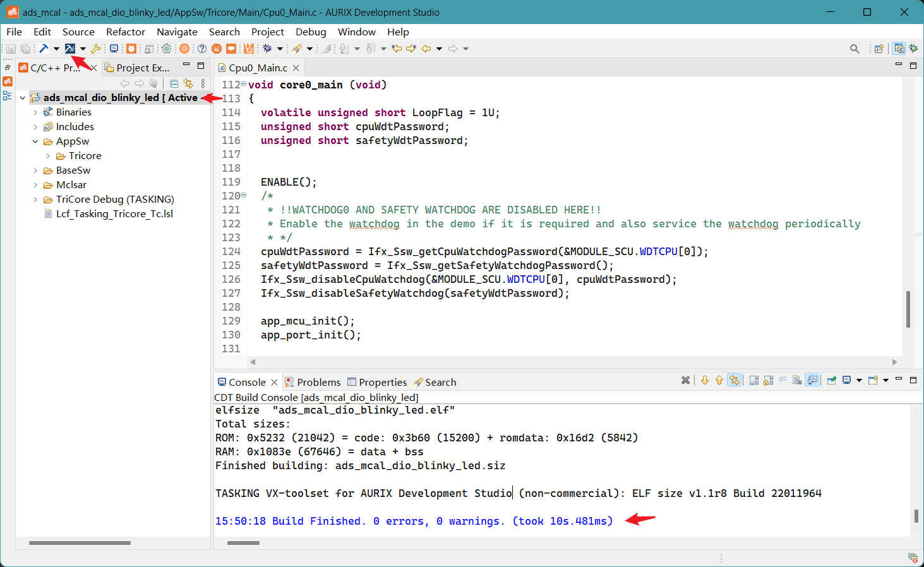Open the blue monitor terminal icon
The width and height of the screenshot is (924, 567).
114,49
